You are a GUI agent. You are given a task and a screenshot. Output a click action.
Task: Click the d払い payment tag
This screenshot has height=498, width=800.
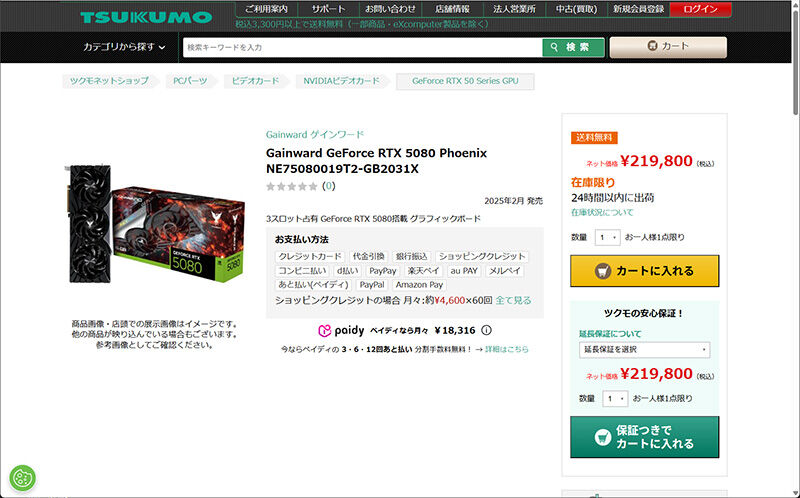point(347,271)
